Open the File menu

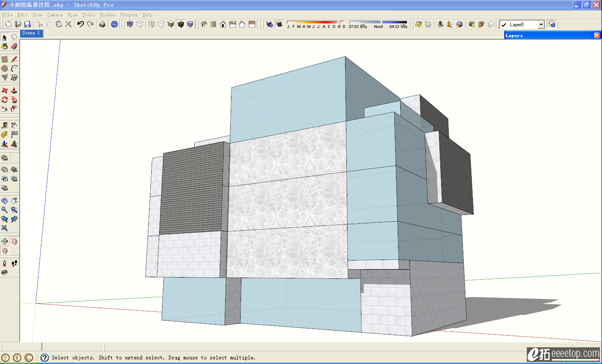7,15
